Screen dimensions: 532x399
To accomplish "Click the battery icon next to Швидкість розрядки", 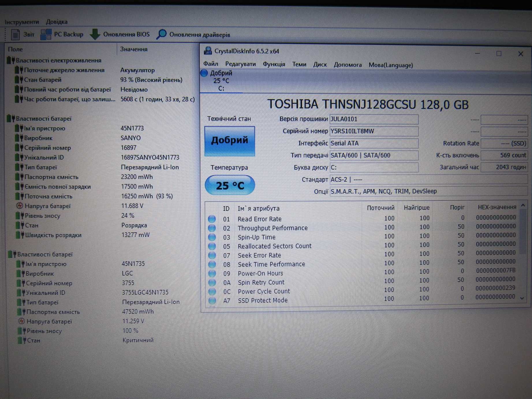I will pos(20,235).
